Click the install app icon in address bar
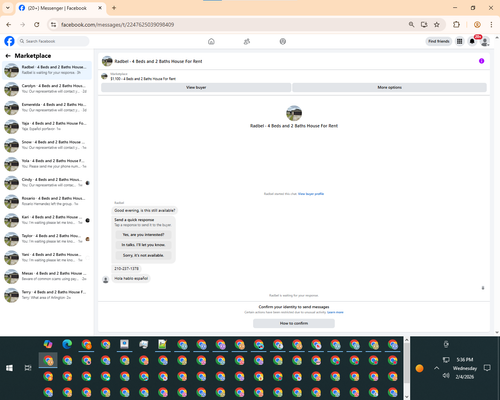Image resolution: width=500 pixels, height=400 pixels. coord(424,25)
